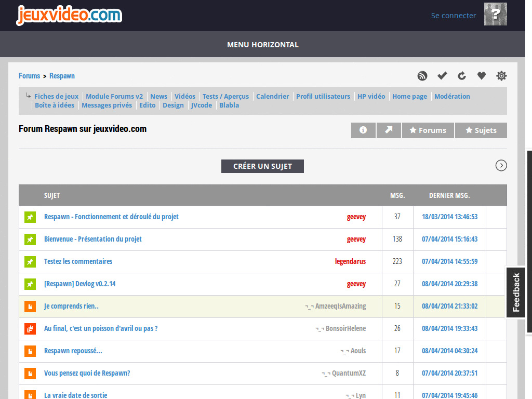Open last message dated 08/04/2014 04:30:24
532x399 pixels.
pos(449,351)
